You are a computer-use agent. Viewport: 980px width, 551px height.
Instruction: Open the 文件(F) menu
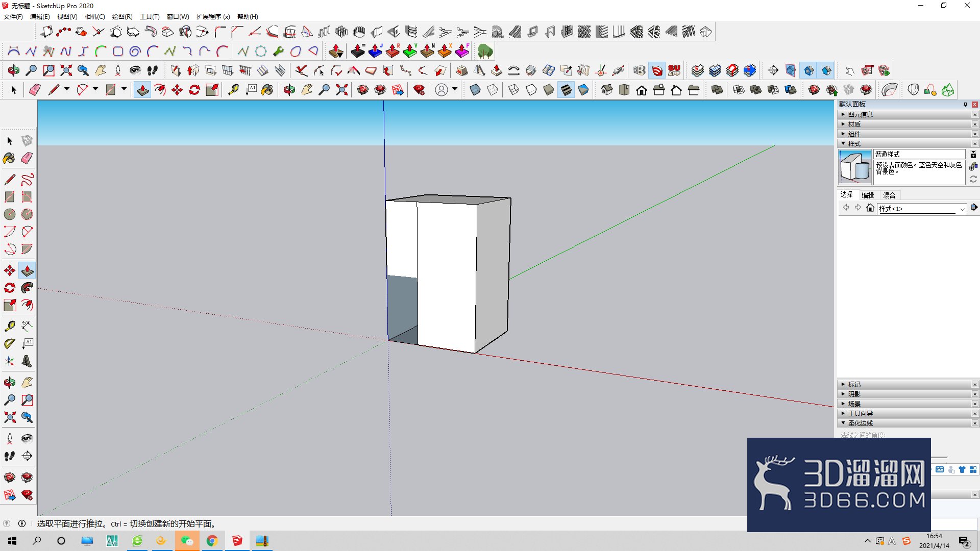click(x=13, y=16)
